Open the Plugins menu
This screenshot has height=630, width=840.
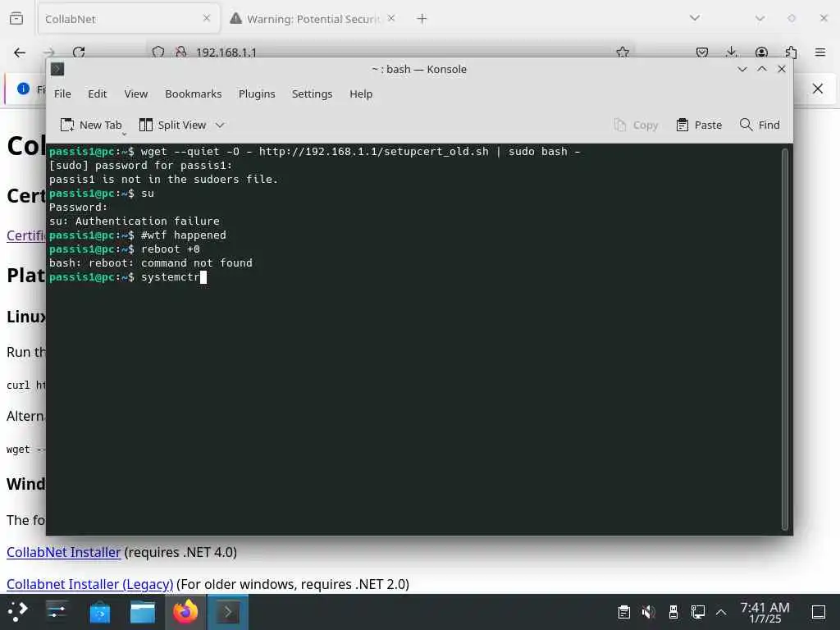point(257,94)
